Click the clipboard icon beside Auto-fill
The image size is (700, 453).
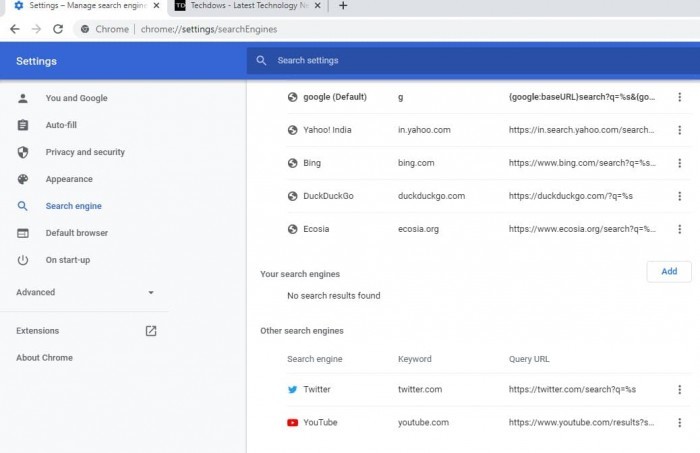(23, 125)
